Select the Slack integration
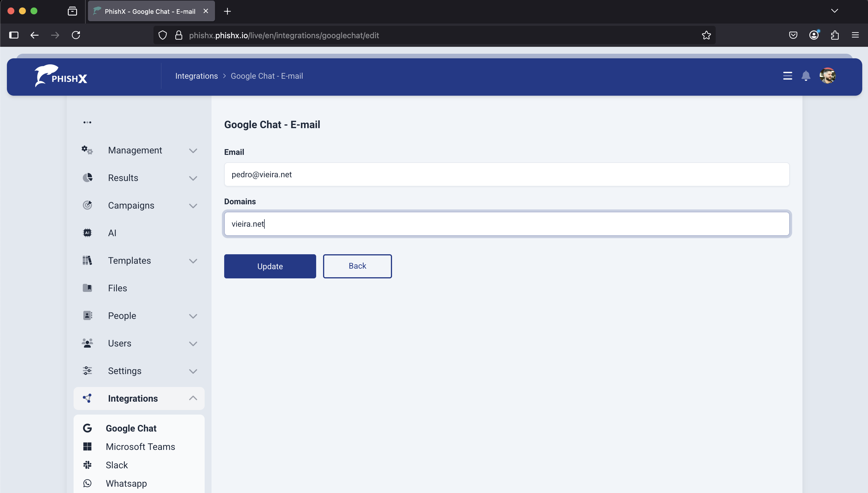Image resolution: width=868 pixels, height=493 pixels. 116,465
